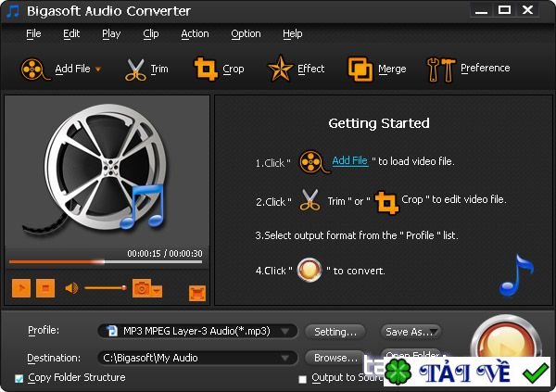Select the Trim scissors tool
556x392 pixels.
(135, 70)
